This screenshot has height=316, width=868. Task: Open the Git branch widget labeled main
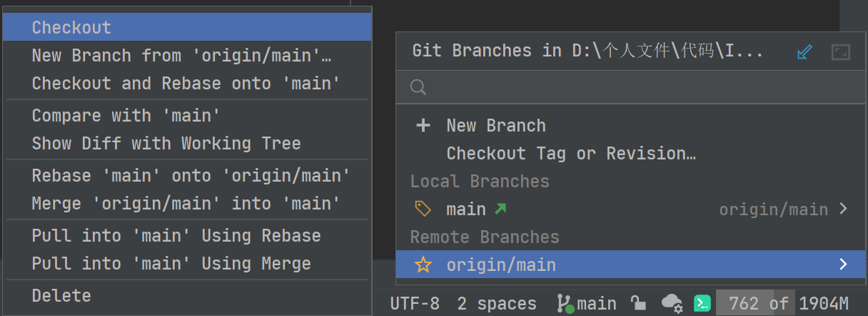(x=586, y=303)
